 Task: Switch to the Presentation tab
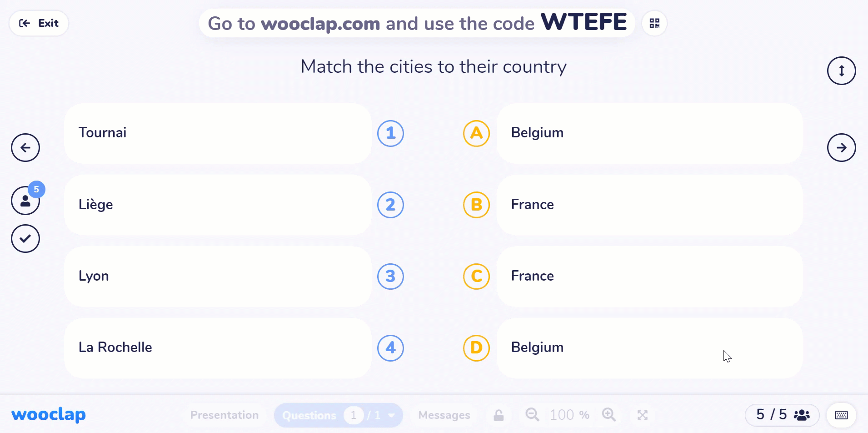(x=224, y=415)
